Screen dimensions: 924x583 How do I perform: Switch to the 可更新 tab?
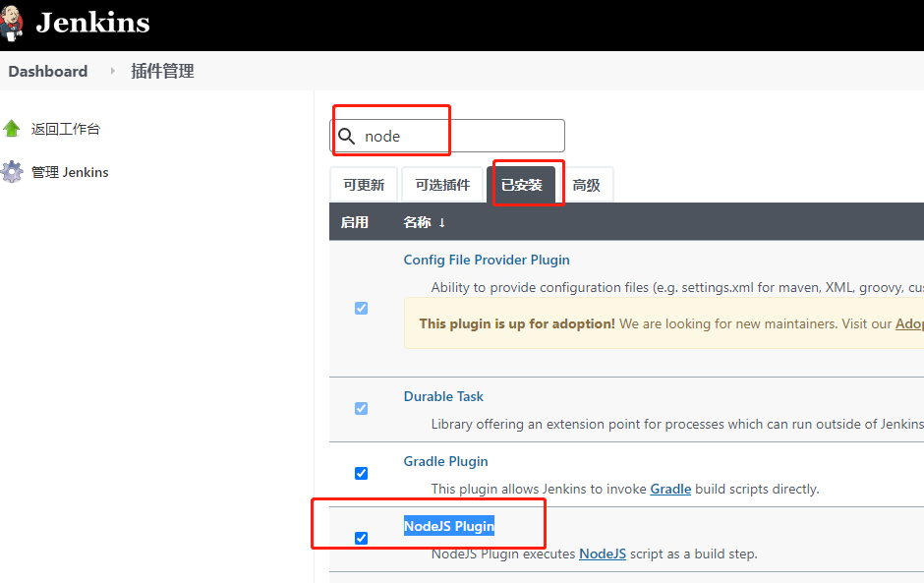(364, 185)
